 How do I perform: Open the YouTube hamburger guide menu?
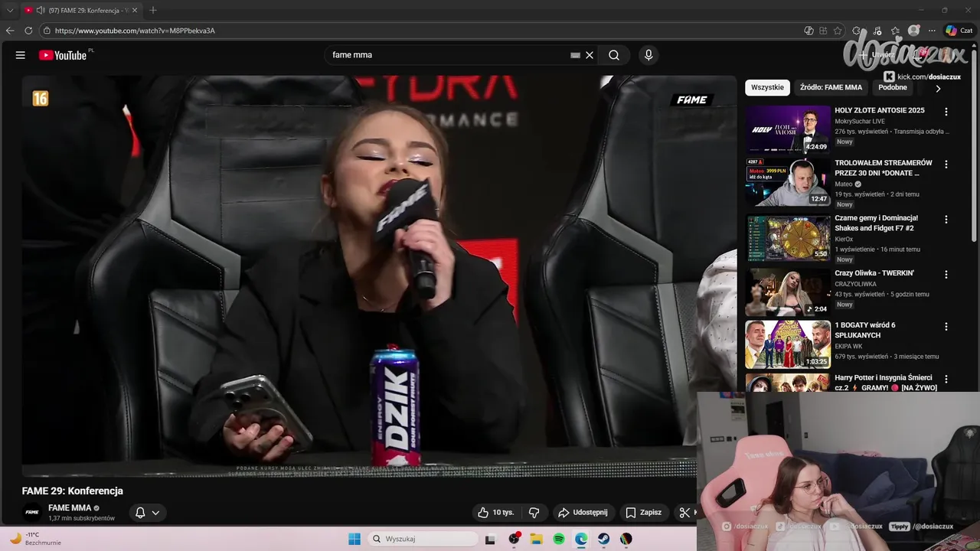21,55
